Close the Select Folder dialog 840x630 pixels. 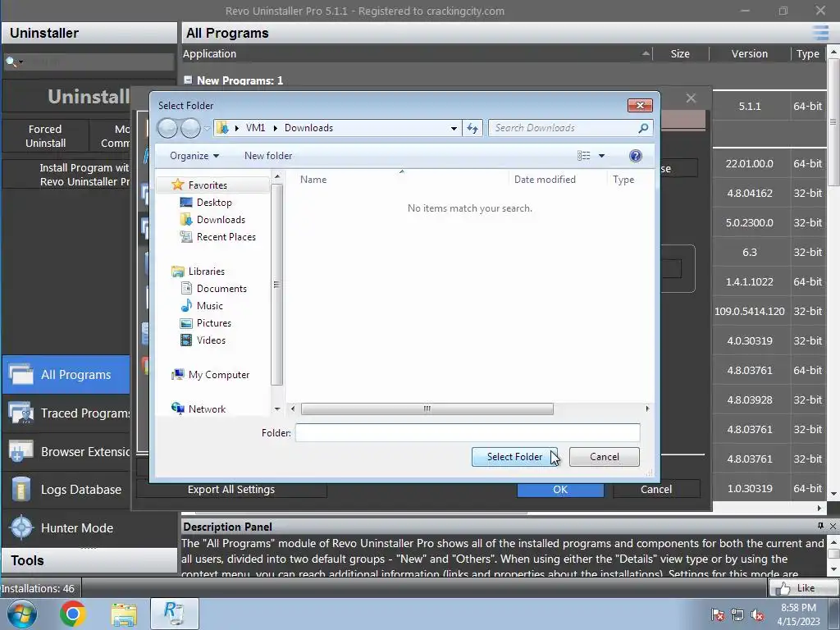(x=640, y=106)
